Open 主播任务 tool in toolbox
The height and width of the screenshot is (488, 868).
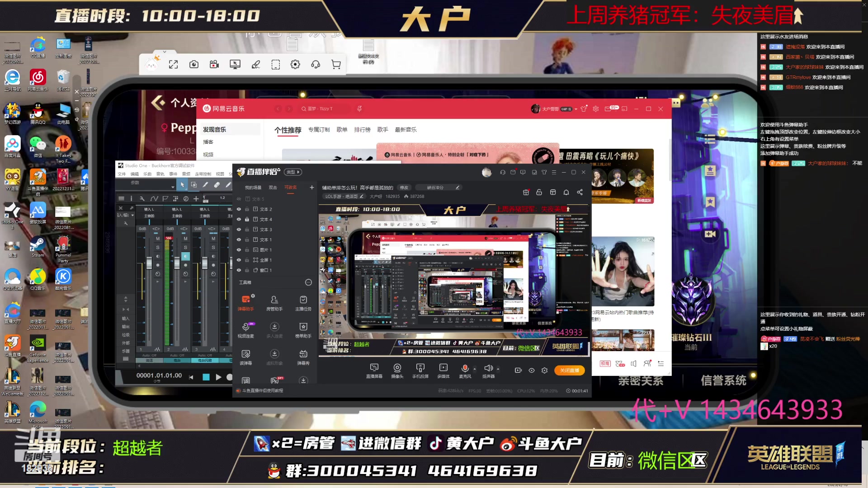point(303,302)
